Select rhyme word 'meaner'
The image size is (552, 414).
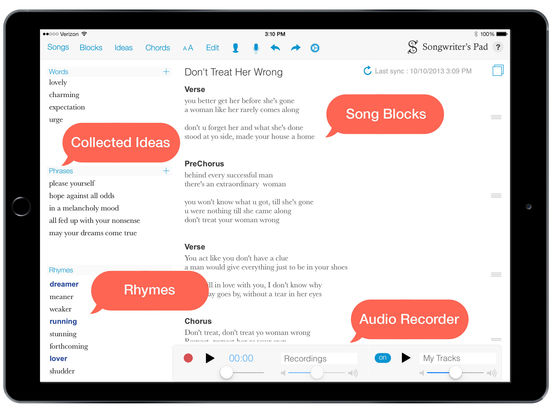62,297
